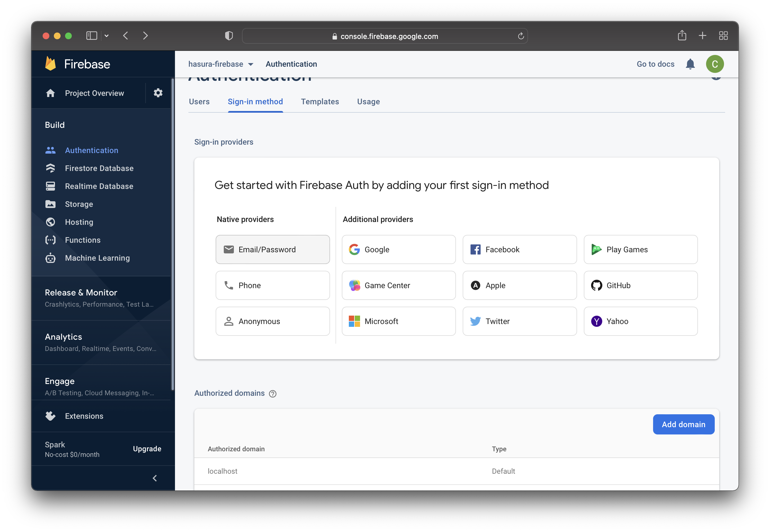Open hasura-firebase project dropdown
770x532 pixels.
(221, 64)
